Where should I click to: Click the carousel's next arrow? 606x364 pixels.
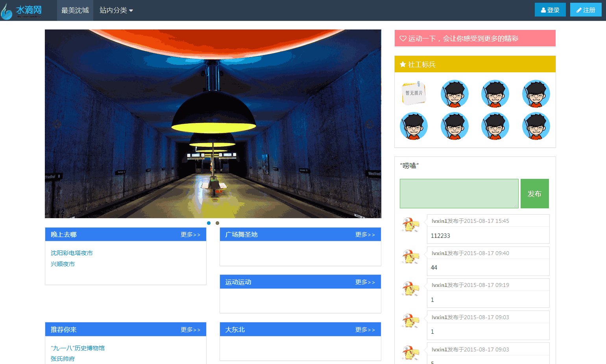point(369,124)
